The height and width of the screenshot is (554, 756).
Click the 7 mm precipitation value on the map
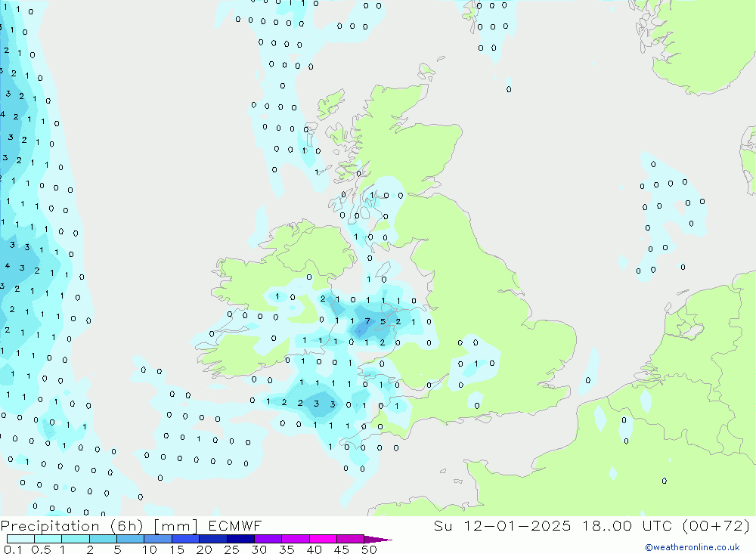click(x=367, y=321)
